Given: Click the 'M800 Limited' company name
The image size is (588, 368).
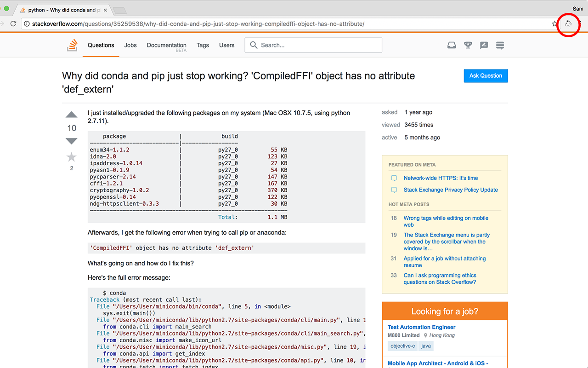Looking at the screenshot, I should 404,335.
